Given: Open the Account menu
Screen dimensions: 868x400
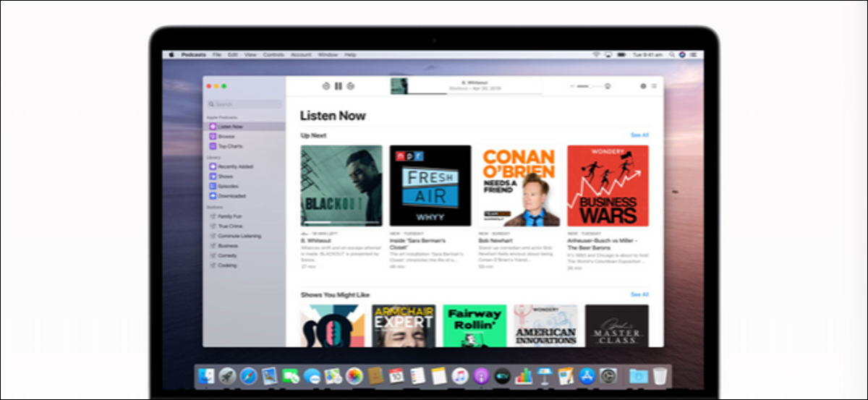Looking at the screenshot, I should pos(301,54).
